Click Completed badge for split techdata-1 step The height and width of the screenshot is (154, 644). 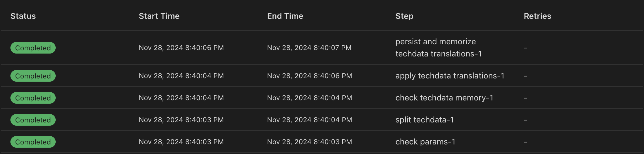point(33,120)
